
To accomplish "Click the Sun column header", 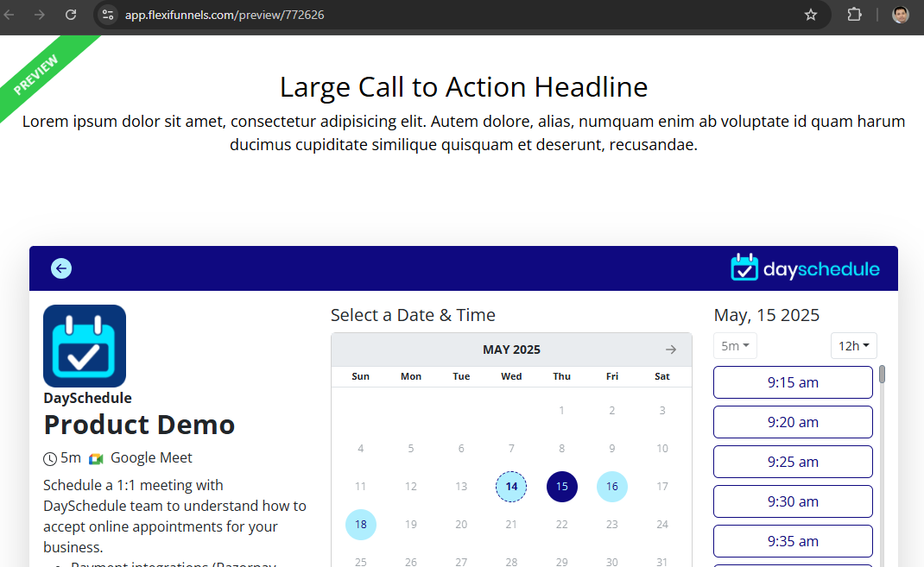I will [x=361, y=376].
